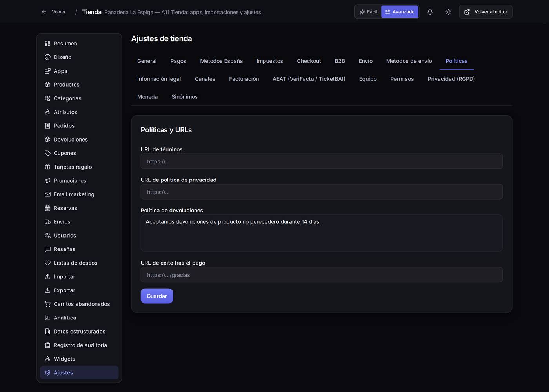The width and height of the screenshot is (549, 392).
Task: Click the Registro de auditoría clipboard icon
Action: 47,345
